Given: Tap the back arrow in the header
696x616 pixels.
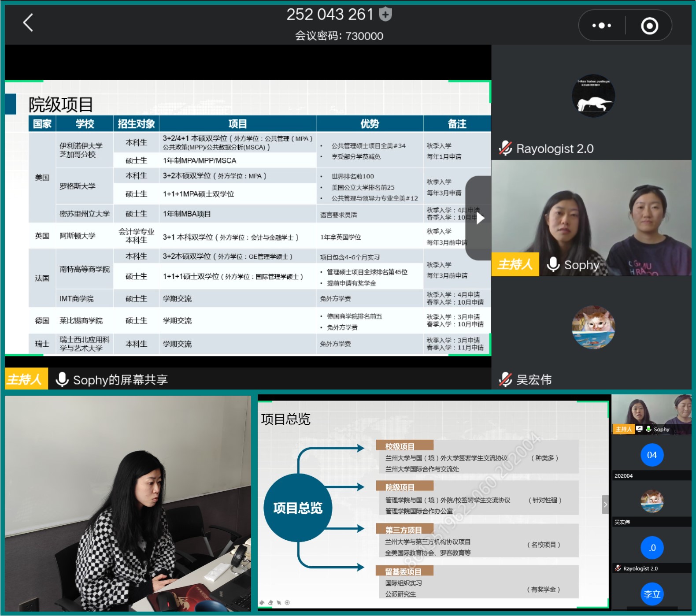Looking at the screenshot, I should [x=28, y=23].
